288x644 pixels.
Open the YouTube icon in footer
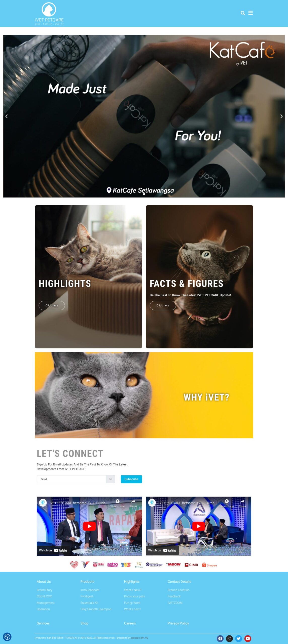(248, 638)
